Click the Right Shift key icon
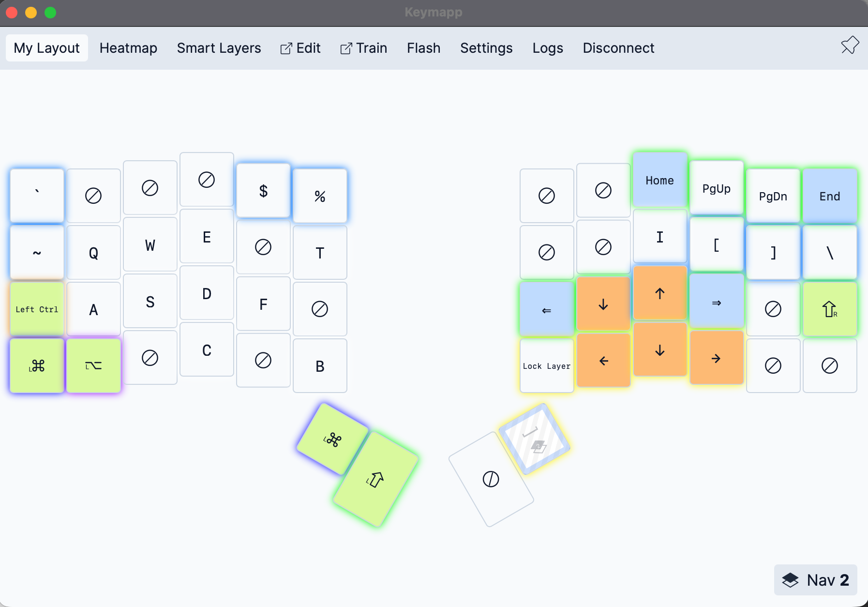This screenshot has height=607, width=868. tap(829, 309)
